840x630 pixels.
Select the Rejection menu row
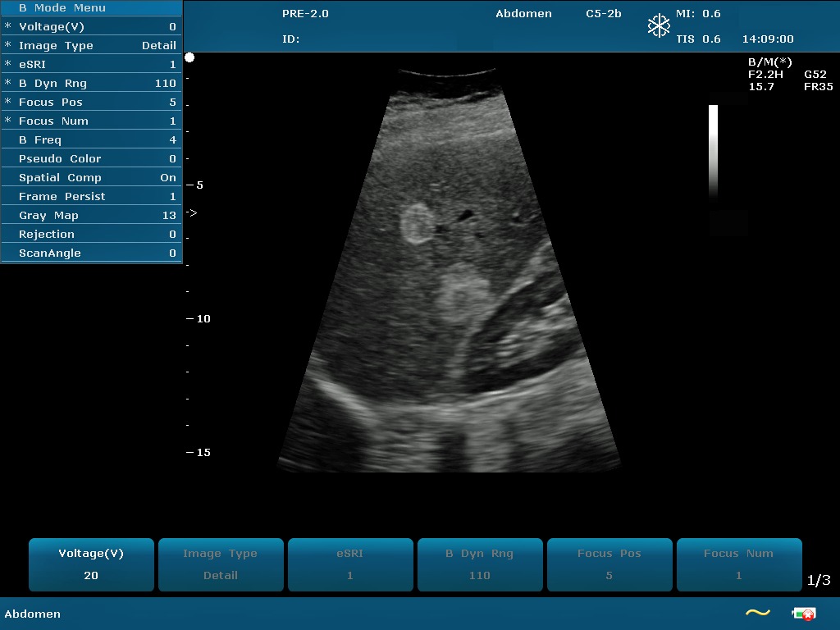pyautogui.click(x=91, y=235)
